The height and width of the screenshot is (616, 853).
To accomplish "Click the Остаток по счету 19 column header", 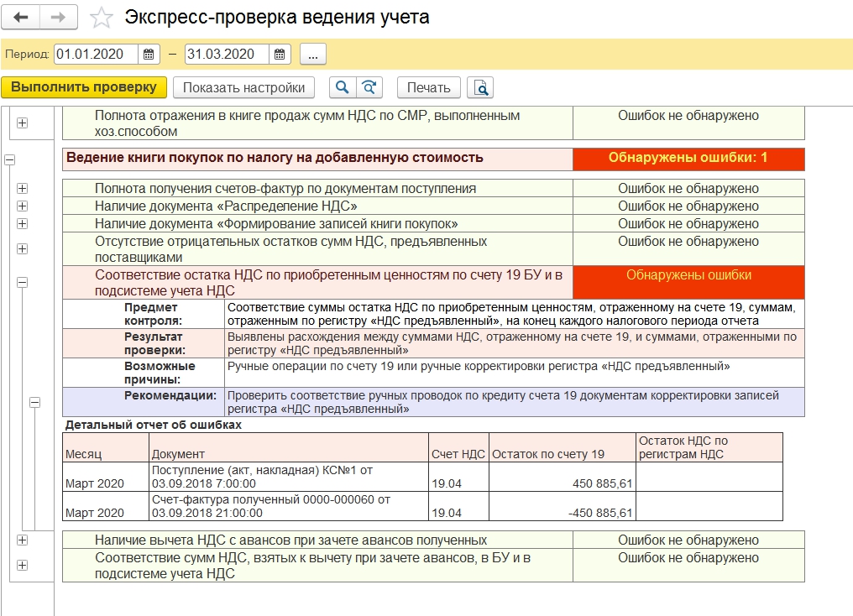I will click(563, 447).
